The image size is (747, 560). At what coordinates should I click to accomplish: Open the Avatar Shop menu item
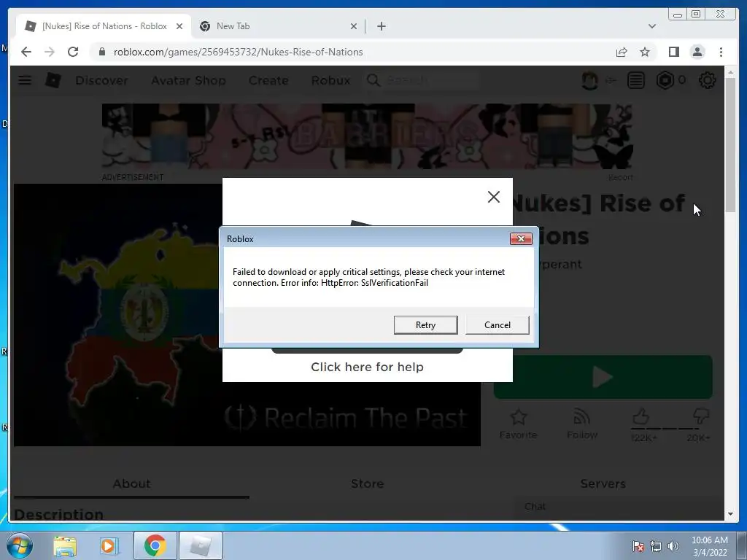coord(188,80)
